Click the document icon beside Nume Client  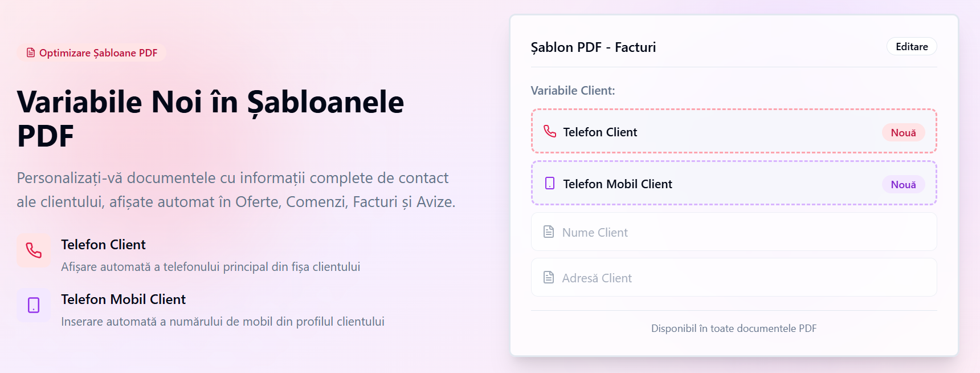tap(548, 232)
